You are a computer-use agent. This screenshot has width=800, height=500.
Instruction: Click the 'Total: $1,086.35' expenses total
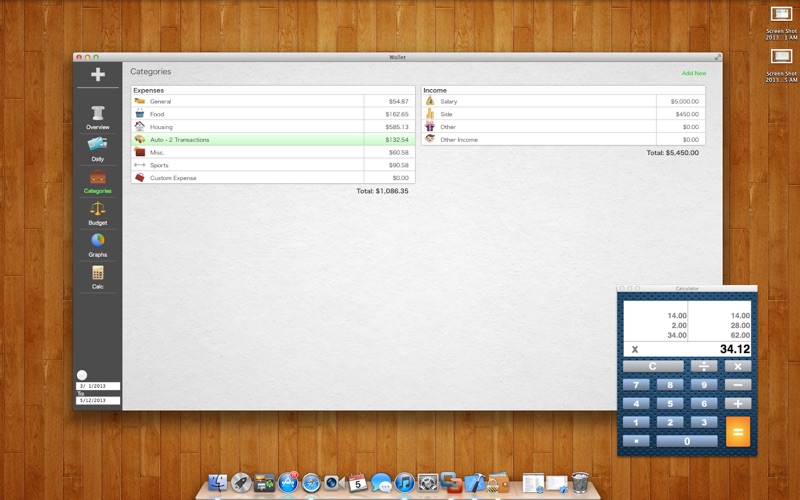click(382, 191)
